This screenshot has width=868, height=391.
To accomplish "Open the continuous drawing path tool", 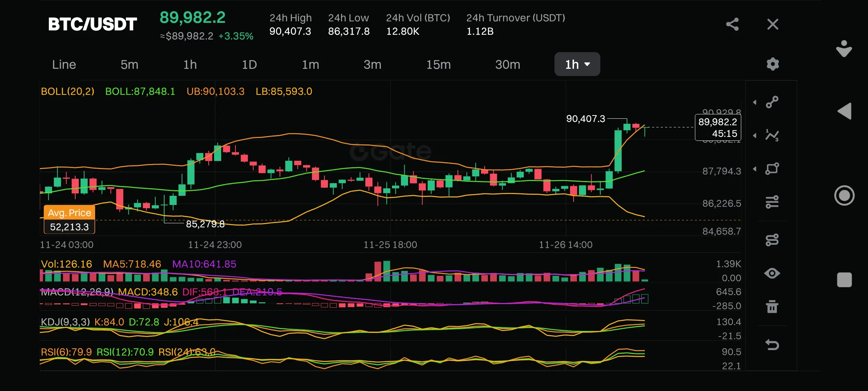I will pyautogui.click(x=772, y=240).
